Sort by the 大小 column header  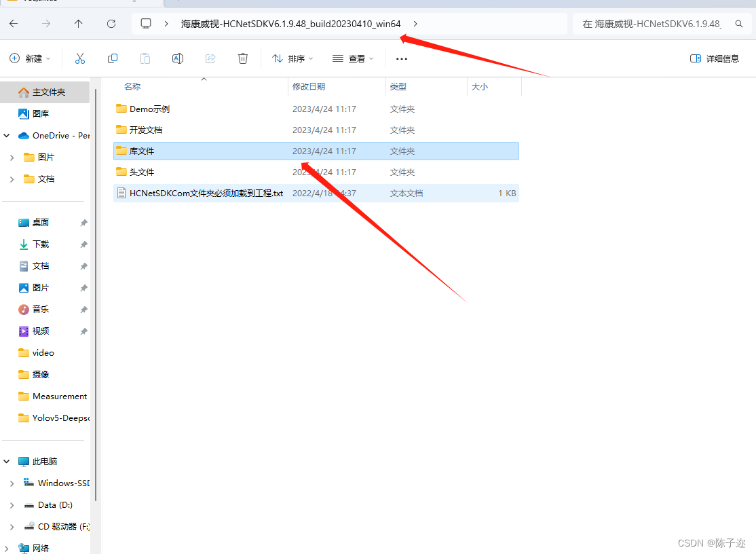pyautogui.click(x=480, y=86)
